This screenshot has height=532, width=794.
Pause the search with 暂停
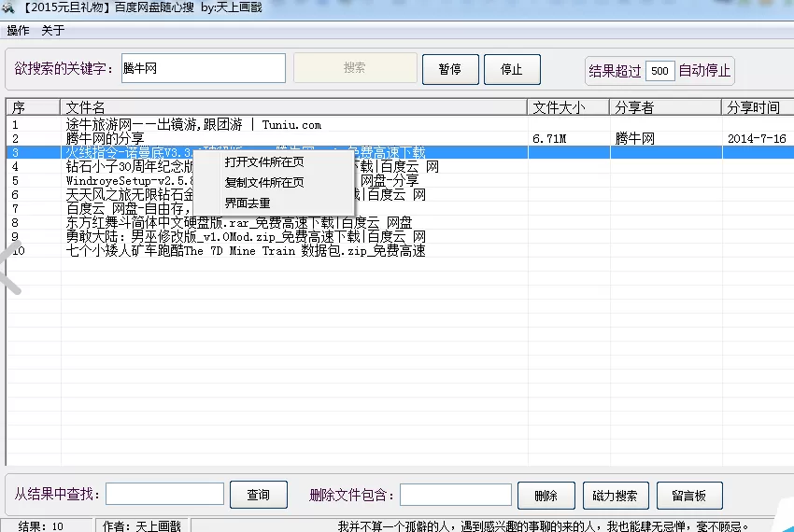pos(450,69)
